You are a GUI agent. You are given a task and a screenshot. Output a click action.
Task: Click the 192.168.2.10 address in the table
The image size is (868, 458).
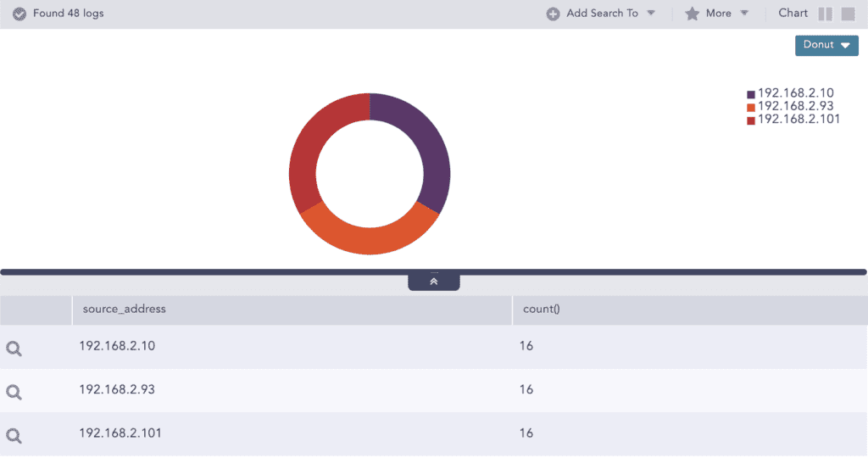117,346
